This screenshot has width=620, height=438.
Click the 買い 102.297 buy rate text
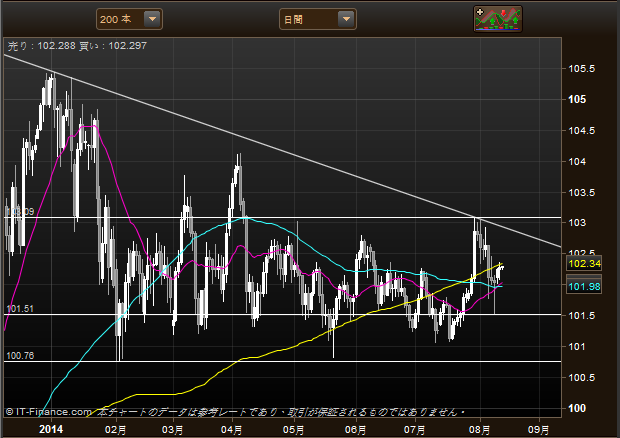pos(113,46)
